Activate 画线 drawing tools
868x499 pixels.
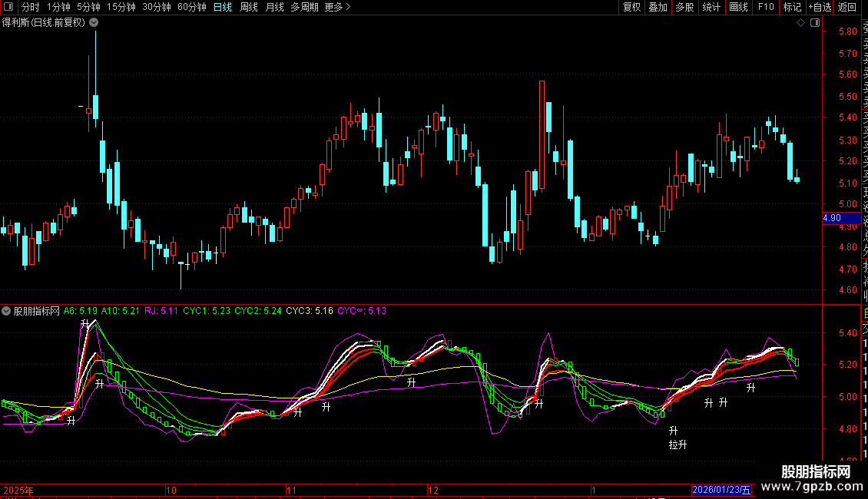coord(738,7)
